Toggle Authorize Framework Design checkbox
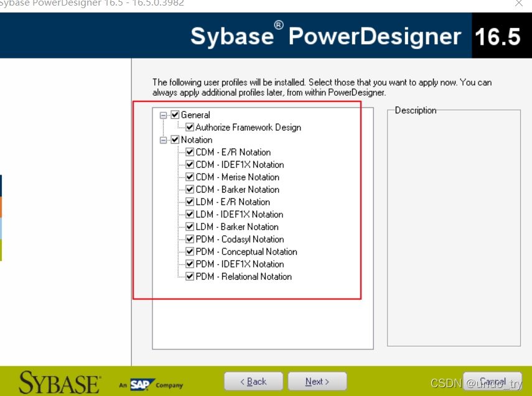532x396 pixels. pos(190,127)
